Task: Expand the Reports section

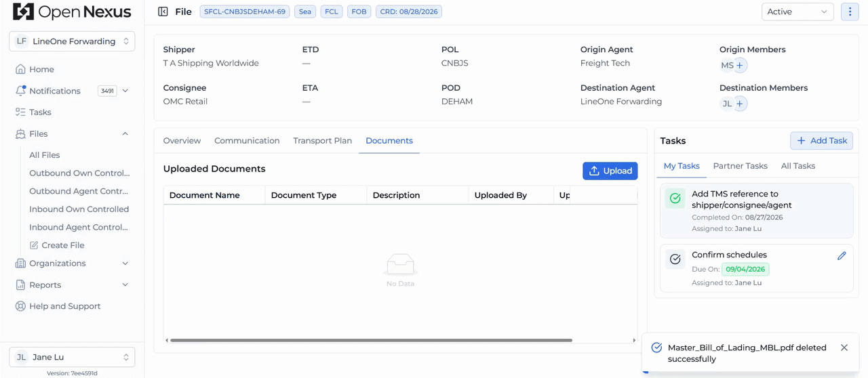Action: 125,285
